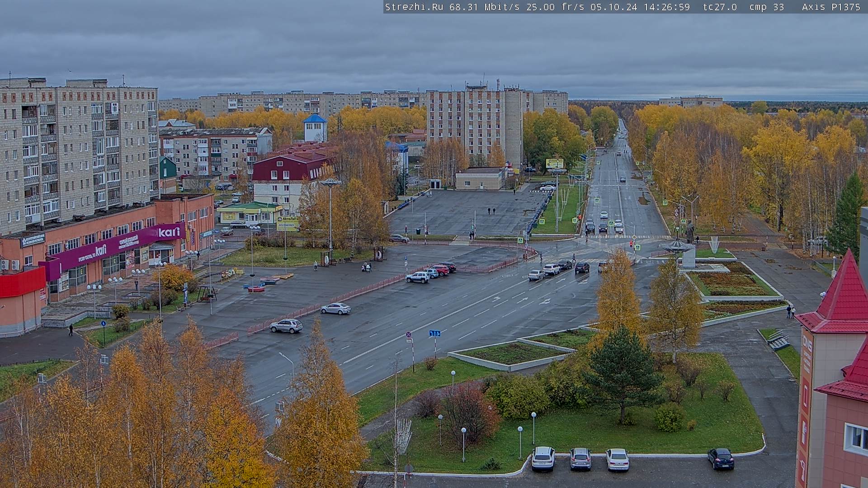Select the 68.31 Mbit/s bitrate readout
This screenshot has height=488, width=868.
483,7
